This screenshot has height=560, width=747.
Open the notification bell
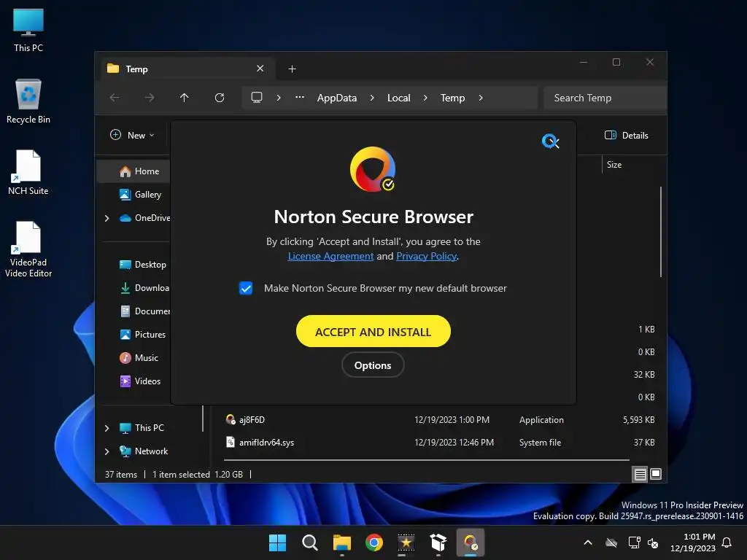727,542
